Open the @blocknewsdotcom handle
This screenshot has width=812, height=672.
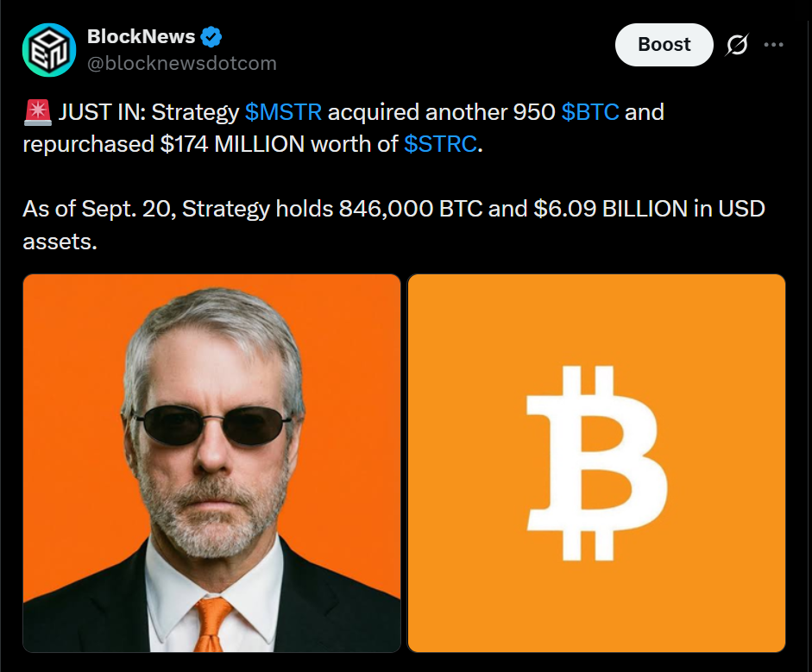182,63
